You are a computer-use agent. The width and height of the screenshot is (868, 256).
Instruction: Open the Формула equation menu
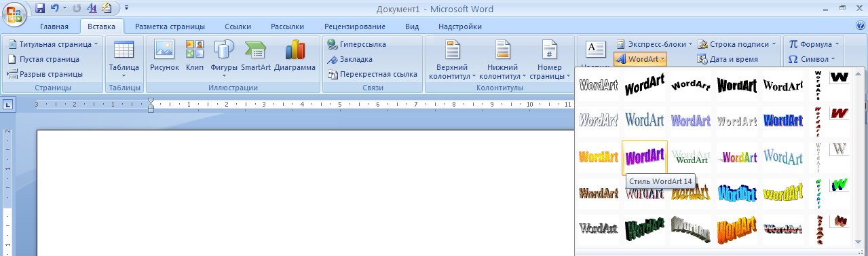pos(814,44)
